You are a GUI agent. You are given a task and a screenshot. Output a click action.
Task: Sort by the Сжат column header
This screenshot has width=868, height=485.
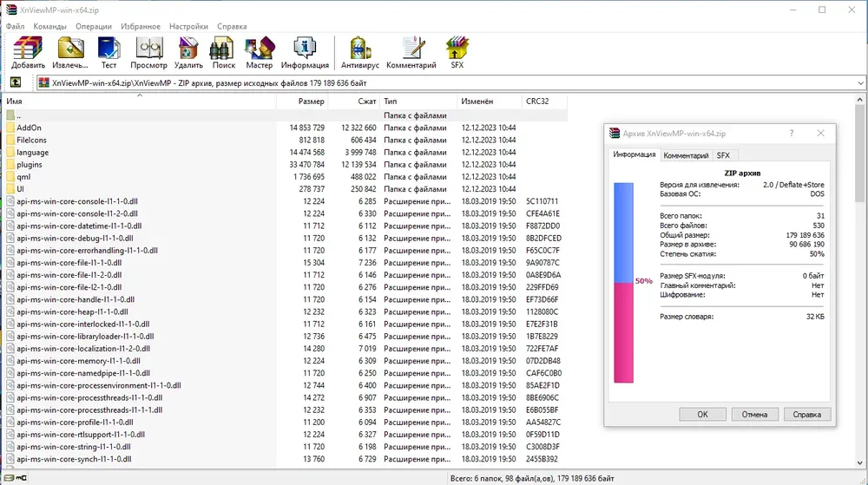(354, 102)
